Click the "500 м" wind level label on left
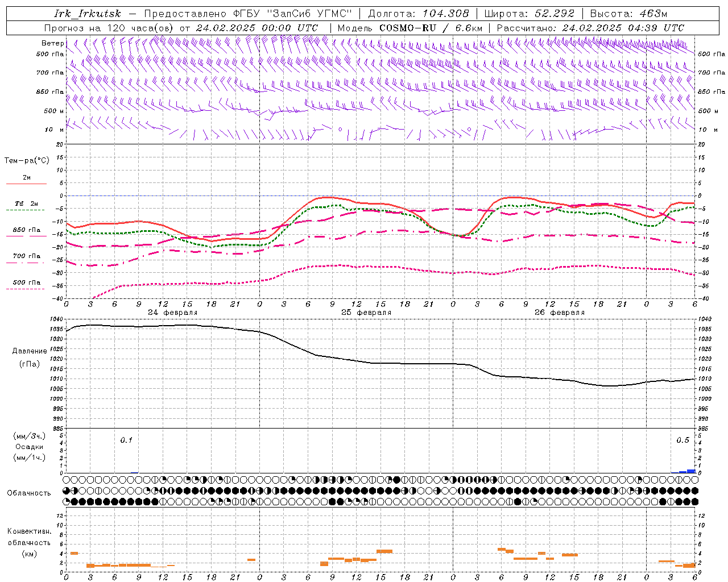 pyautogui.click(x=54, y=111)
